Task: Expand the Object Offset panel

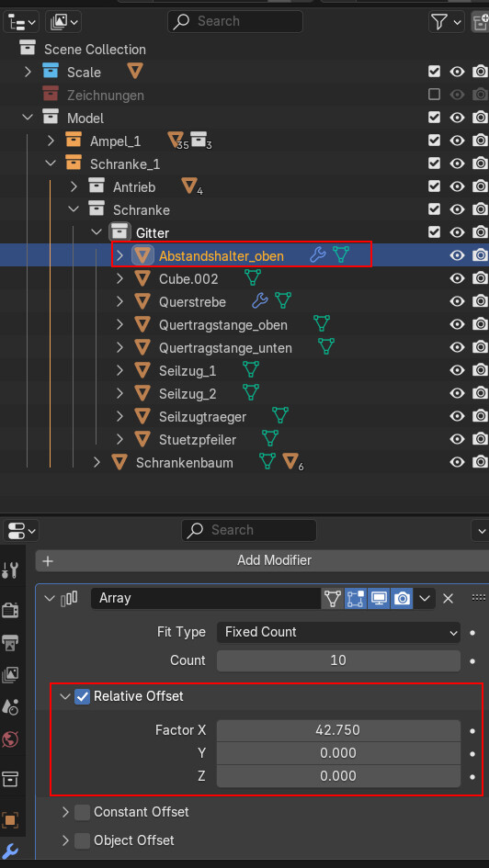Action: click(65, 840)
